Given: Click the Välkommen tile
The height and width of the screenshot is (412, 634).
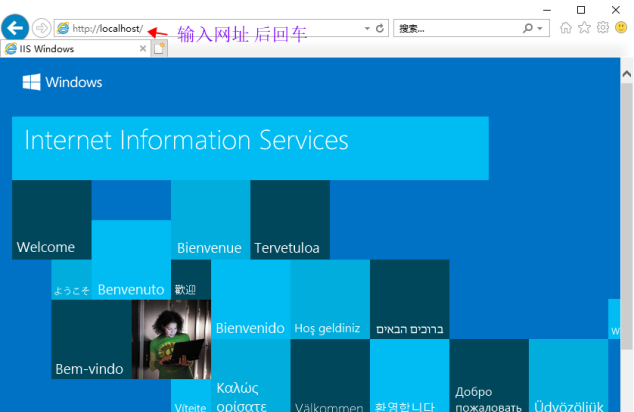Looking at the screenshot, I should point(330,376).
